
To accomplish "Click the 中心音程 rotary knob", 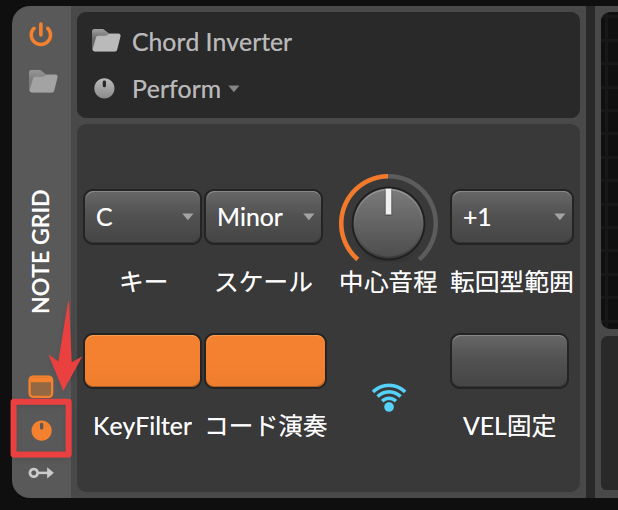I will point(388,223).
